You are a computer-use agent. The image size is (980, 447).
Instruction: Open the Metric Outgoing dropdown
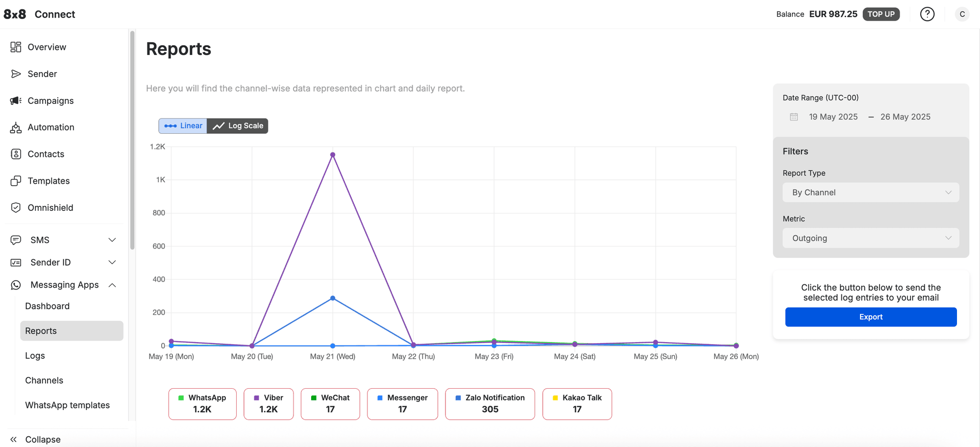[x=871, y=238]
